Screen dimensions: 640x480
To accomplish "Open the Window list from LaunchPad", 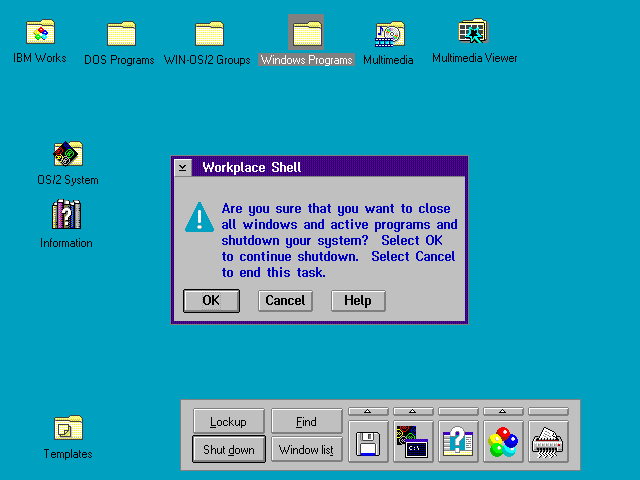I will coord(307,449).
